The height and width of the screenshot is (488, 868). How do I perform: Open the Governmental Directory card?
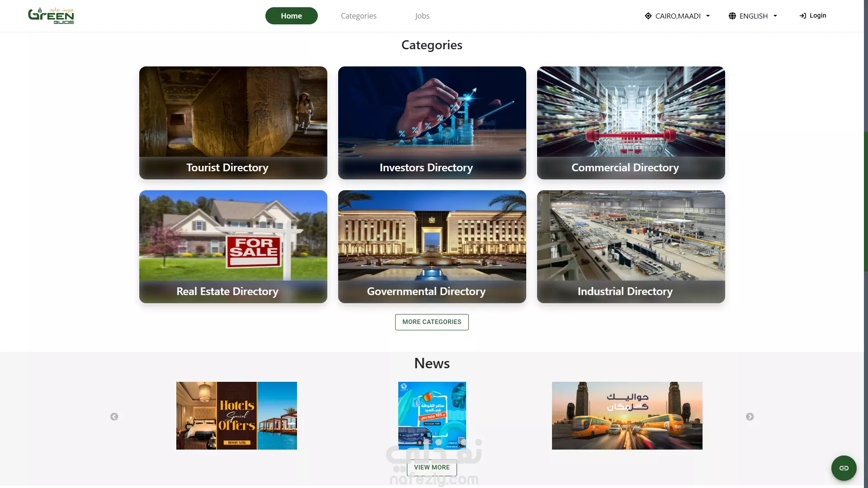(432, 247)
